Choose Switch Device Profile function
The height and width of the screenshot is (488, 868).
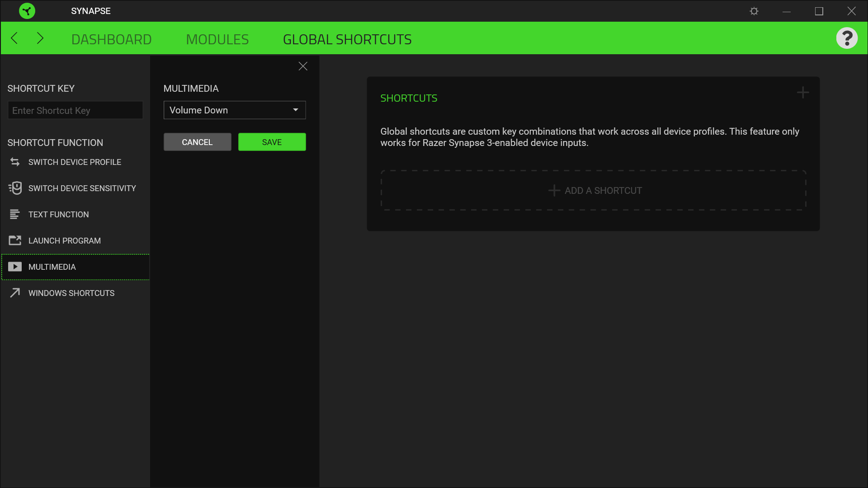pos(75,162)
